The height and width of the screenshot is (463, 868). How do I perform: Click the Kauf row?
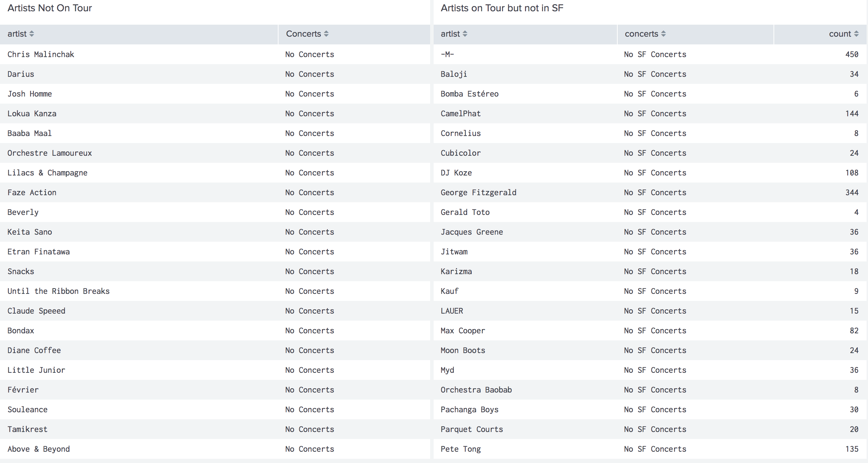(x=650, y=291)
